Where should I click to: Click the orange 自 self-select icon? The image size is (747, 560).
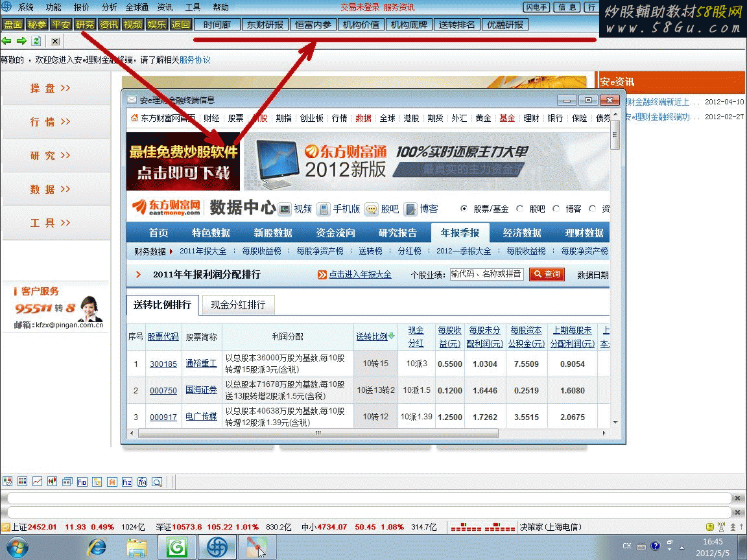[x=112, y=482]
